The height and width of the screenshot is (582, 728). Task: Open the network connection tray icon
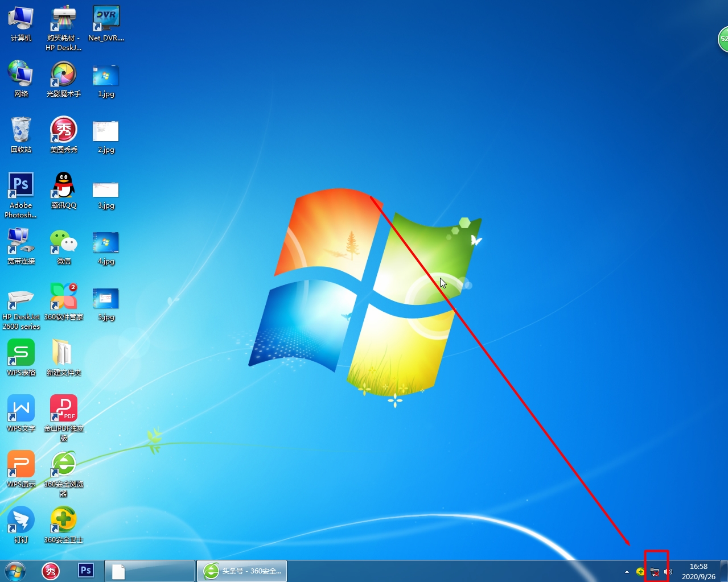[x=655, y=572]
